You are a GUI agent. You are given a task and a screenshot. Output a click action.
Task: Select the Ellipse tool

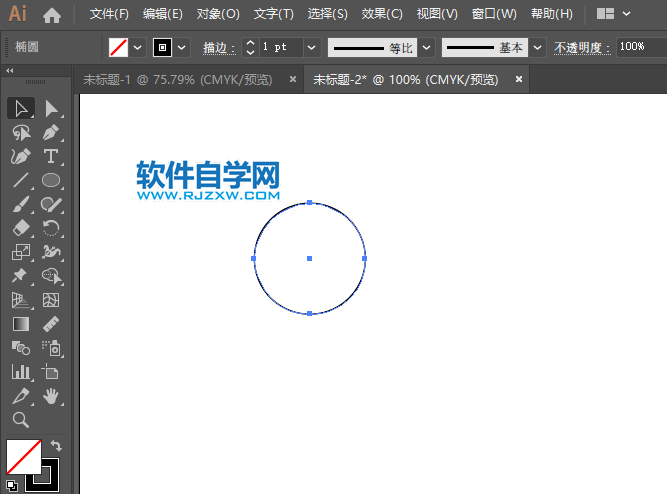[51, 180]
